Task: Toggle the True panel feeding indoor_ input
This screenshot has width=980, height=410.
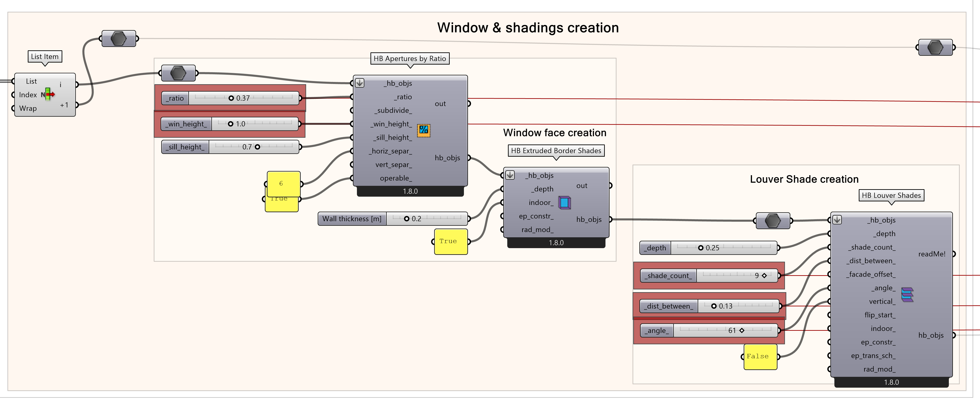Action: pyautogui.click(x=450, y=241)
